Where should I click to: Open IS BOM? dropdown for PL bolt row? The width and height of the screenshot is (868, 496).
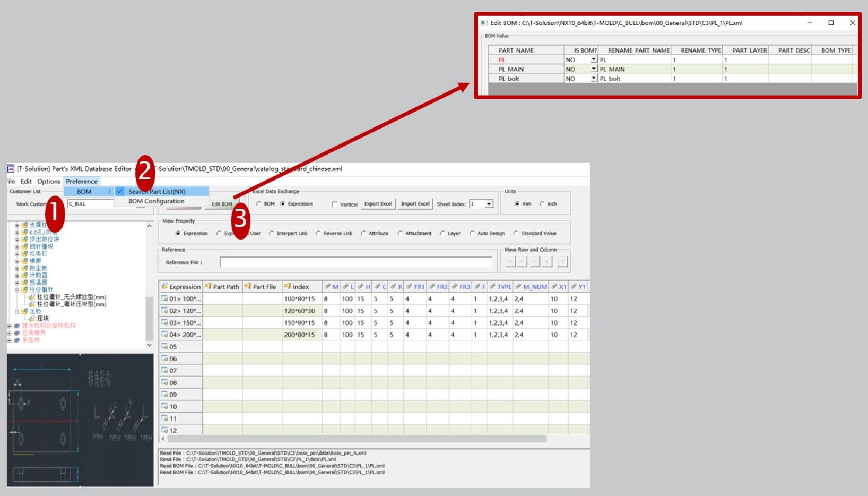(594, 79)
